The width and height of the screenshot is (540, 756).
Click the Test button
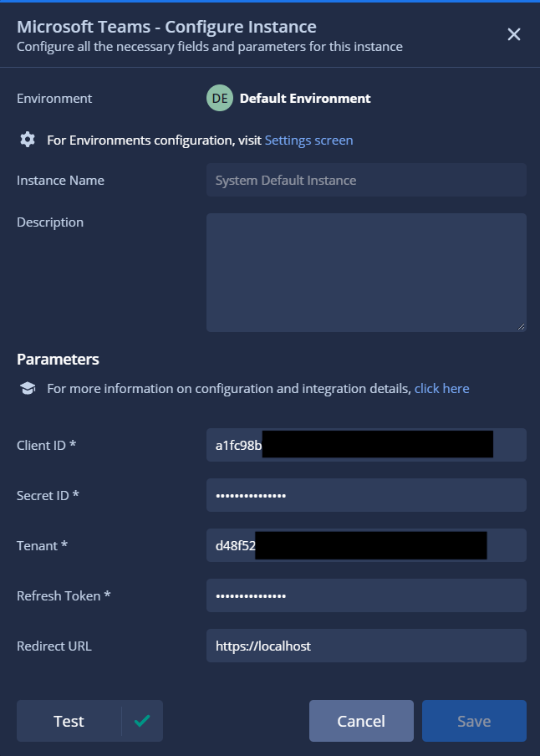[69, 720]
